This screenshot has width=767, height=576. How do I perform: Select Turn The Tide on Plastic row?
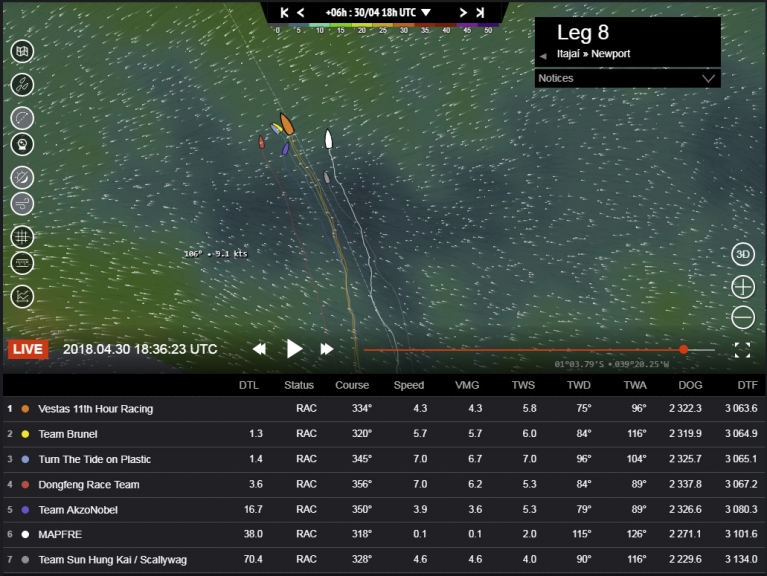tap(384, 460)
